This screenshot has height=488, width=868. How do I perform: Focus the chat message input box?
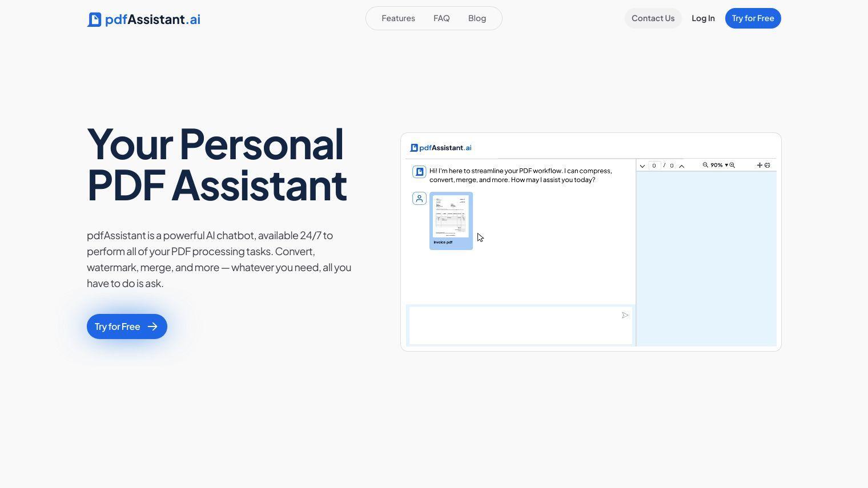(520, 325)
